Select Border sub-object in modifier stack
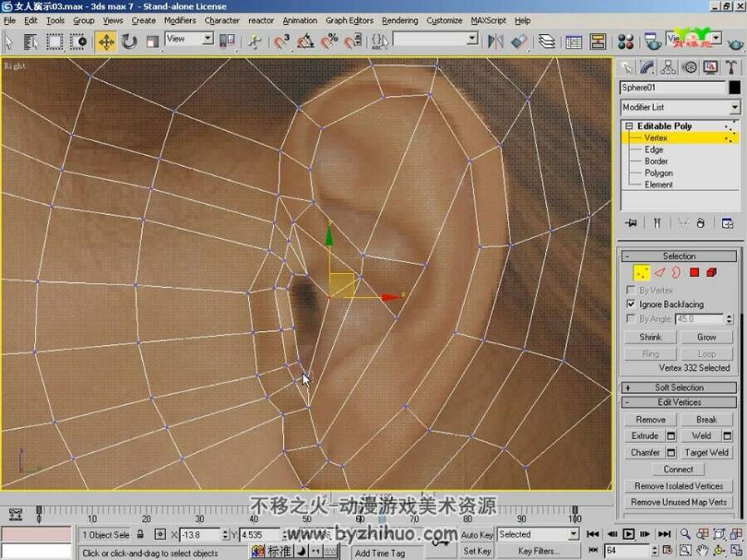This screenshot has height=560, width=747. pos(656,162)
